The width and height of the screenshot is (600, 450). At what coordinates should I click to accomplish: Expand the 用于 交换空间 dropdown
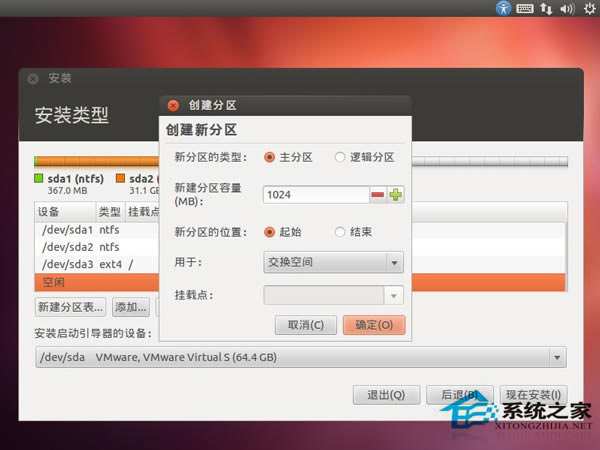(x=333, y=262)
